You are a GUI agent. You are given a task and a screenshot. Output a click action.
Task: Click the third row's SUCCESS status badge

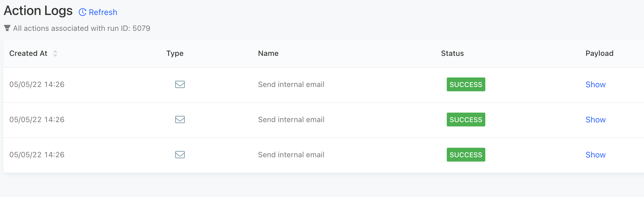(x=466, y=155)
